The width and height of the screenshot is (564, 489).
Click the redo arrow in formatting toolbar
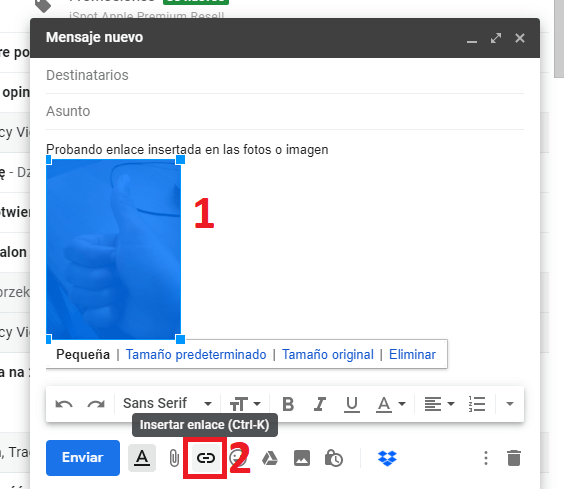pyautogui.click(x=96, y=404)
